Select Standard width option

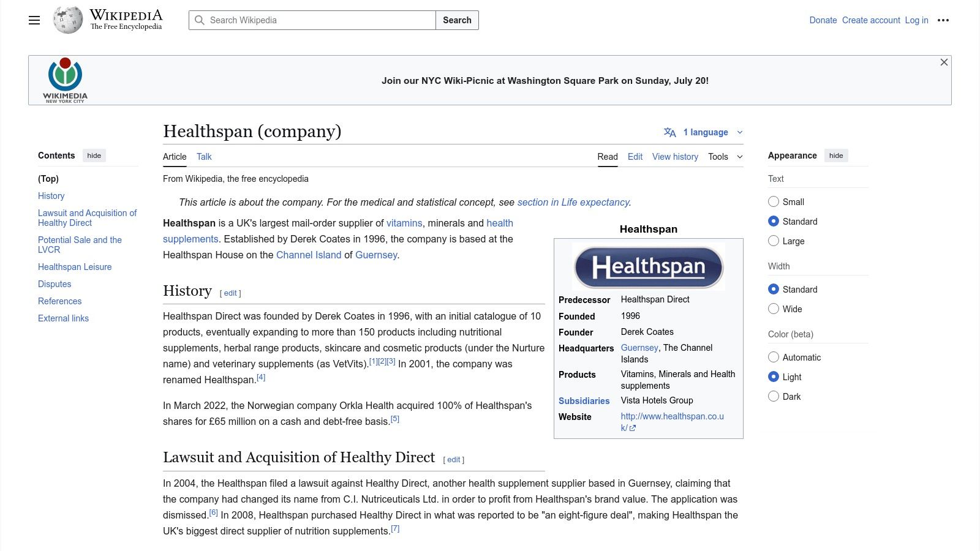click(x=774, y=290)
